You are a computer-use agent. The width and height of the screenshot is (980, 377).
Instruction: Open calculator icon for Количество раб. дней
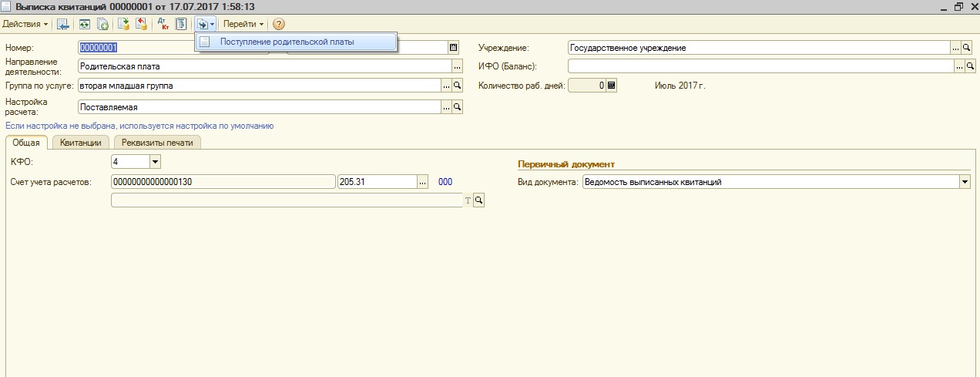[x=612, y=86]
